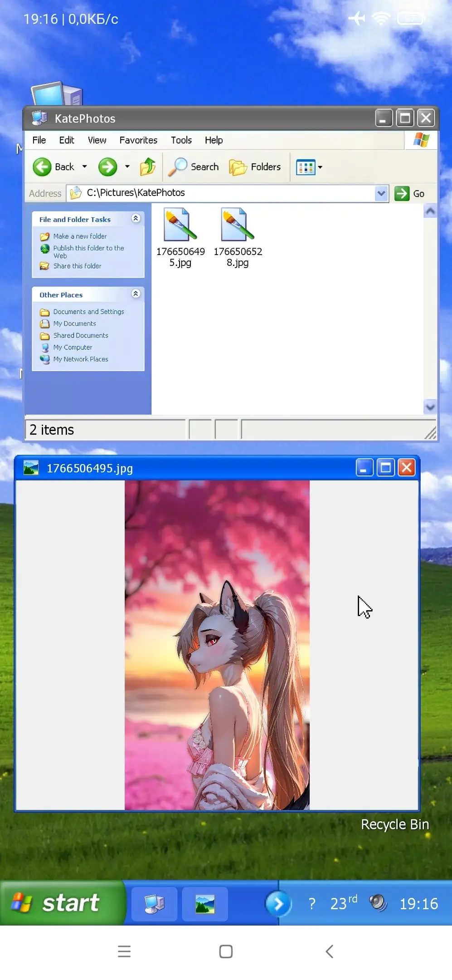The height and width of the screenshot is (980, 452).
Task: Click the volume speaker tray icon
Action: click(x=378, y=903)
